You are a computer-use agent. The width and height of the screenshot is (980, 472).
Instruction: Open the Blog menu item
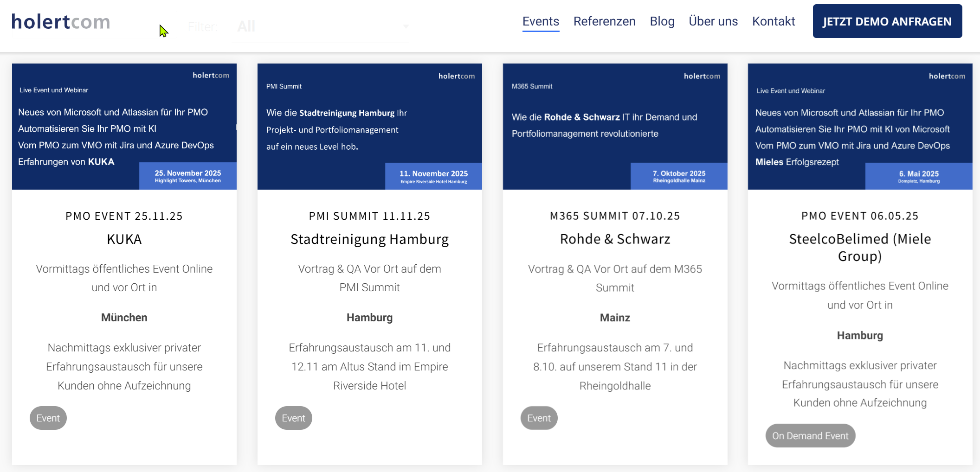662,21
